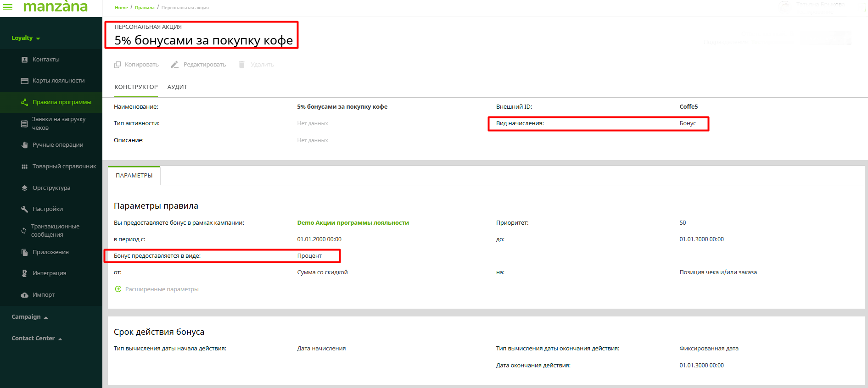The height and width of the screenshot is (388, 868).
Task: Expand the Campaign section
Action: click(30, 317)
